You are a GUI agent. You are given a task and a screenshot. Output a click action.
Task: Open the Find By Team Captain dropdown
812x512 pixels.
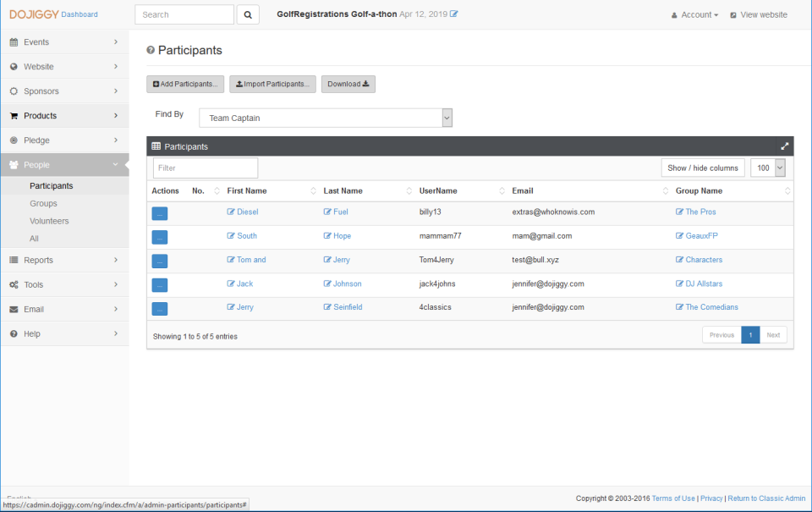pos(326,118)
